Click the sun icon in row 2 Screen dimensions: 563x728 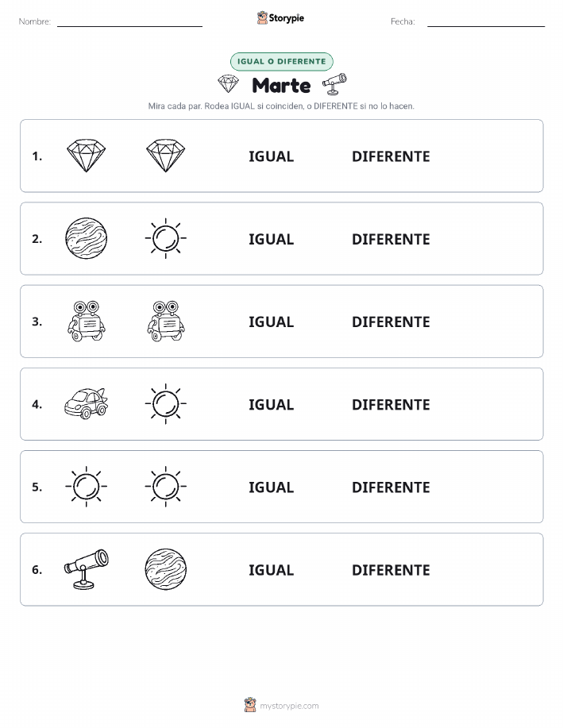click(x=166, y=238)
